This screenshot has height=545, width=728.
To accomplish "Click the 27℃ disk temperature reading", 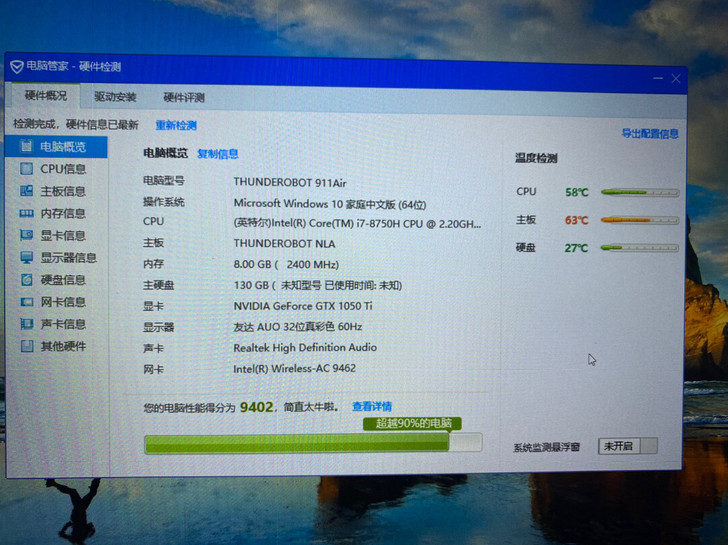I will 576,248.
